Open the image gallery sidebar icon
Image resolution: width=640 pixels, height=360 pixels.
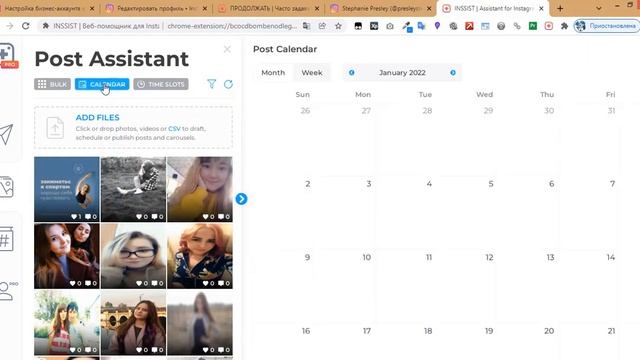tap(7, 187)
